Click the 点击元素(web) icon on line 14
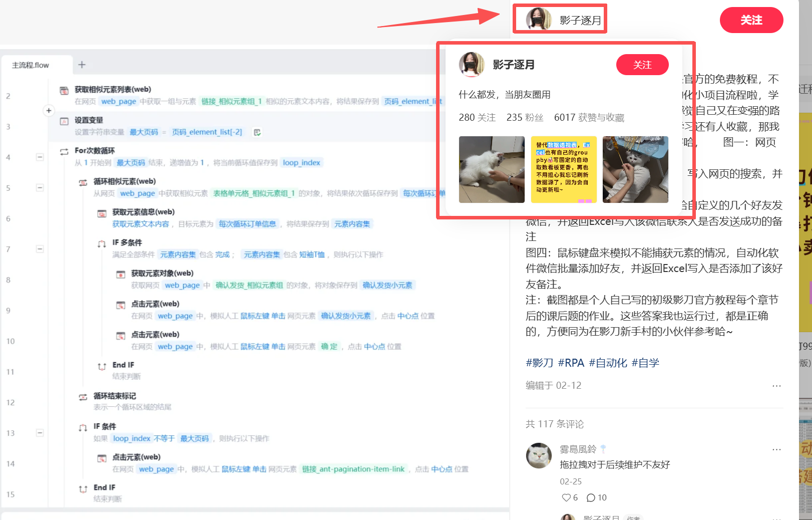Viewport: 812px width, 520px height. point(102,458)
